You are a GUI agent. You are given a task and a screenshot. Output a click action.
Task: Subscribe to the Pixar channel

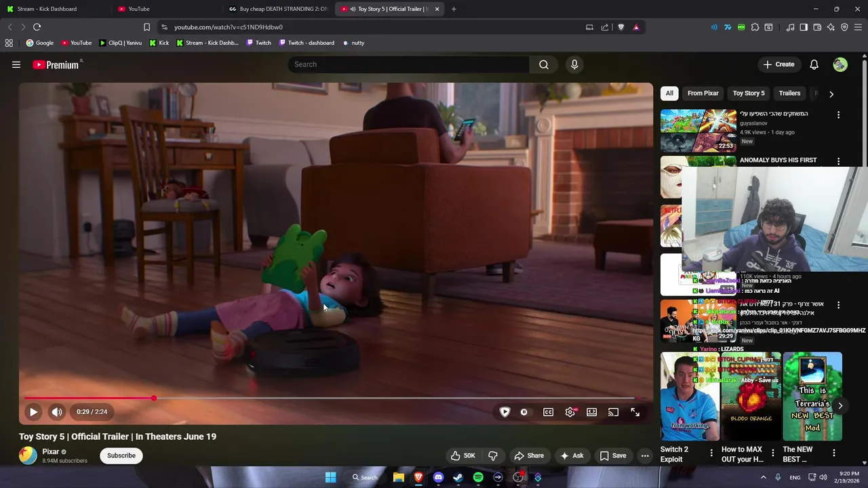tap(121, 455)
